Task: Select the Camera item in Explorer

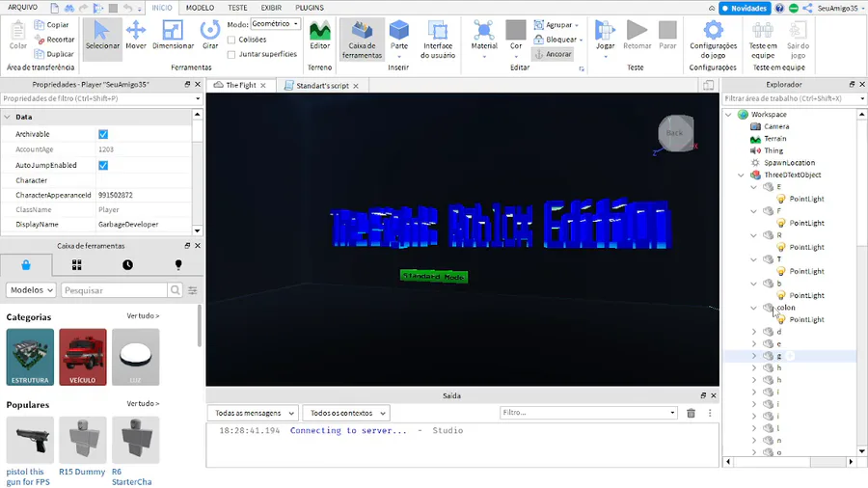Action: click(776, 126)
